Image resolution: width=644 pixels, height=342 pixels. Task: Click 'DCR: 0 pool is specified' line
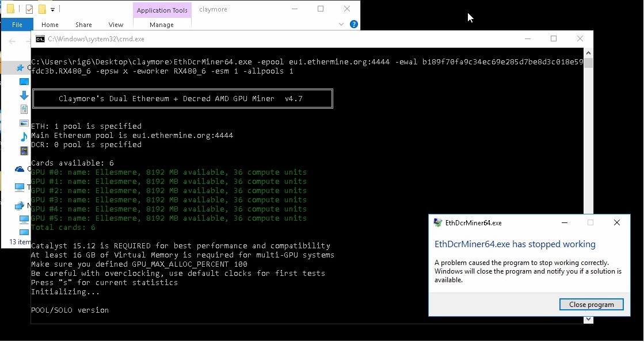click(x=86, y=144)
